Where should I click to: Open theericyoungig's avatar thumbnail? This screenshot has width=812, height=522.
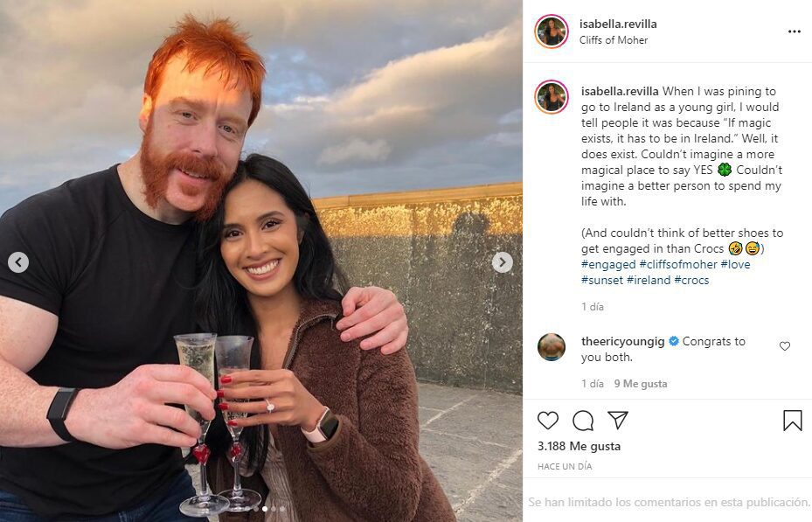click(x=552, y=347)
